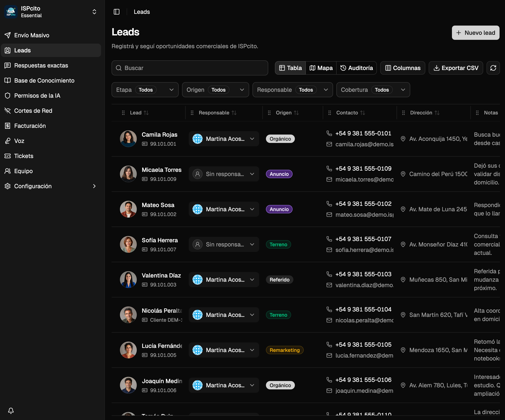The width and height of the screenshot is (505, 420).
Task: Click the email icon for Micaela Torres
Action: click(329, 179)
